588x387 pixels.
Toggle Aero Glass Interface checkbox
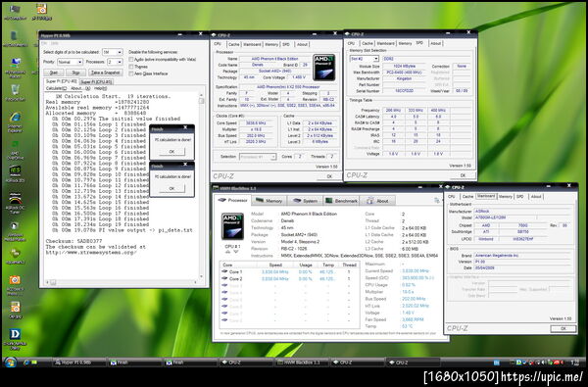point(131,73)
